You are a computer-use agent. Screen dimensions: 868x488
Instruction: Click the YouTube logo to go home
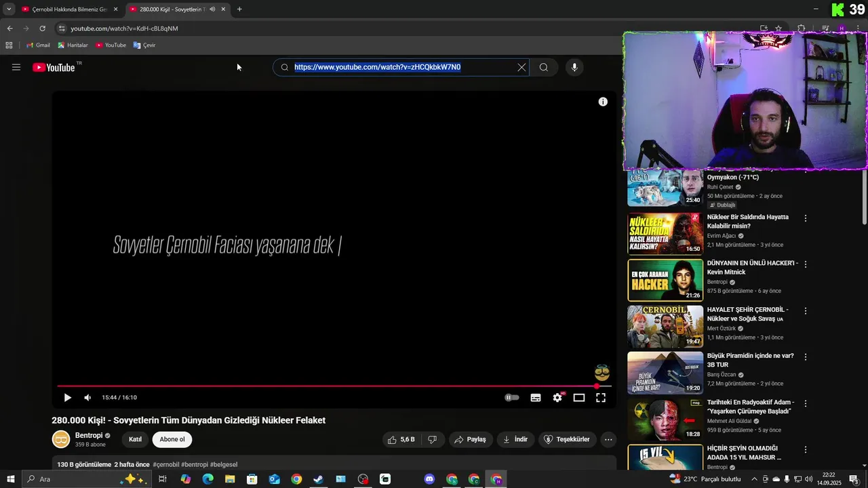tap(54, 67)
